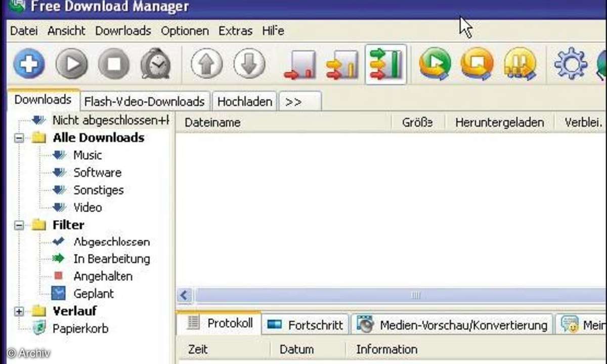Open the Hilfe menu

click(273, 31)
